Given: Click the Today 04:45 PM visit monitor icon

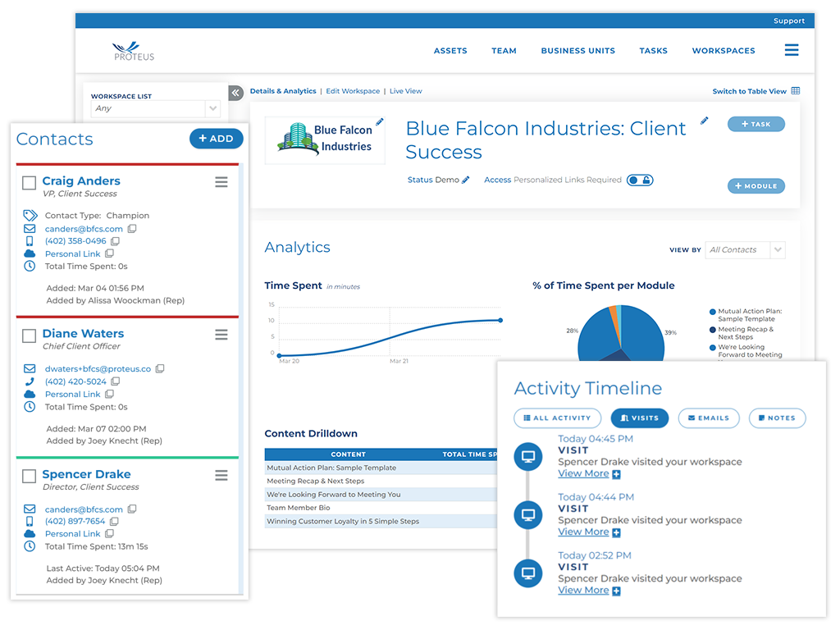Looking at the screenshot, I should click(x=528, y=457).
